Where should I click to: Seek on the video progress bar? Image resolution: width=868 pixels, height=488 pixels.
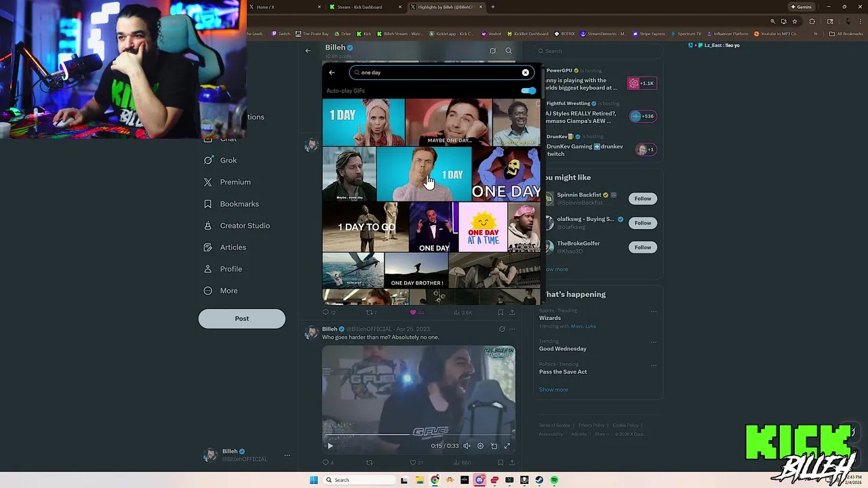click(418, 434)
